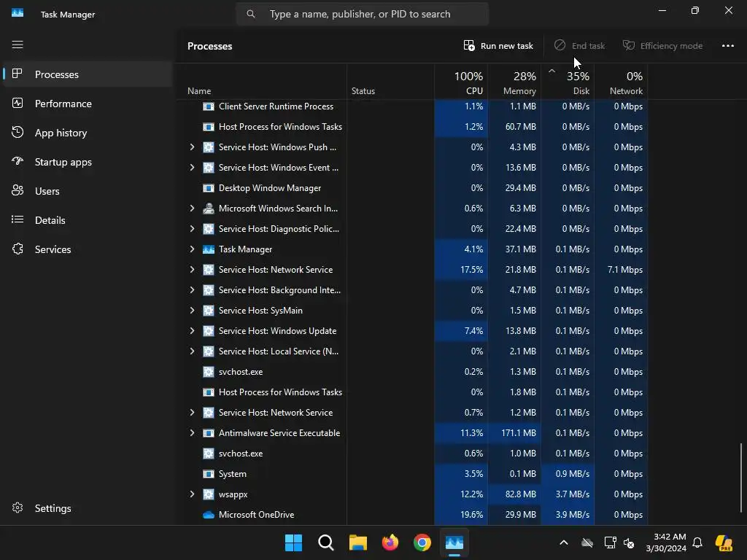Expand Antimalware Service Executable row
Screen dimensions: 747x560
pyautogui.click(x=192, y=433)
